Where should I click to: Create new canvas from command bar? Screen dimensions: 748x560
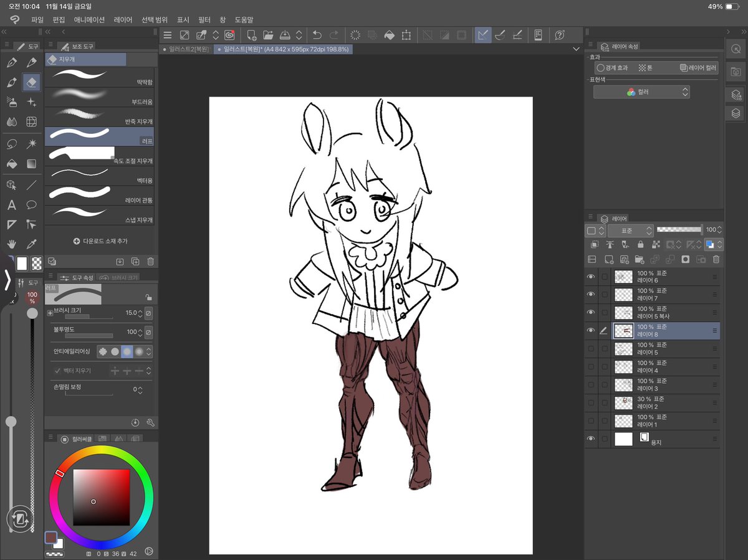coord(251,36)
